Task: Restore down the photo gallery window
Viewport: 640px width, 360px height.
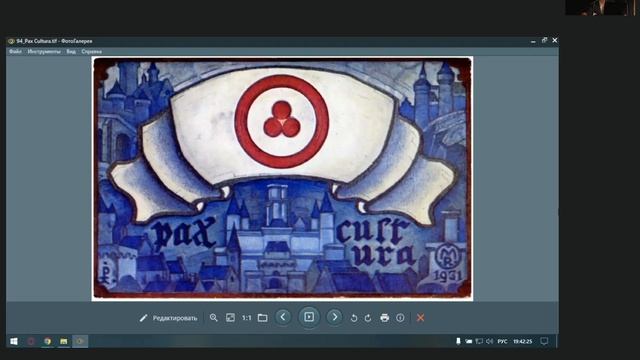Action: tap(544, 40)
